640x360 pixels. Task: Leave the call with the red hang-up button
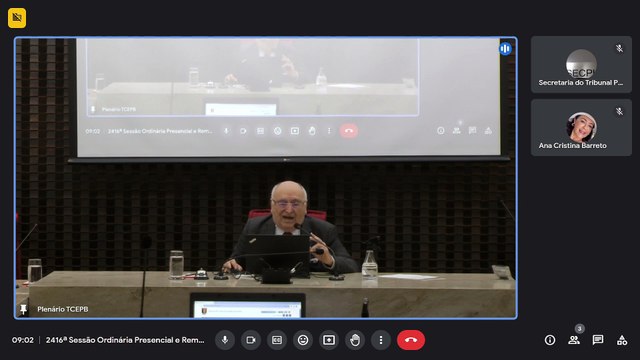coord(411,340)
